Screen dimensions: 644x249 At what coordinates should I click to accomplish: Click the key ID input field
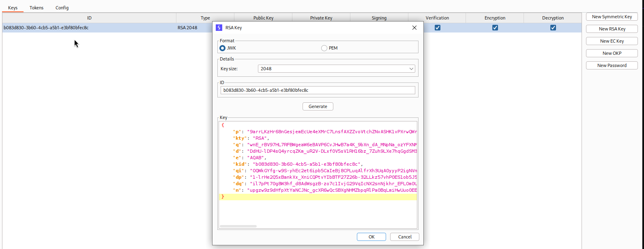coord(318,90)
